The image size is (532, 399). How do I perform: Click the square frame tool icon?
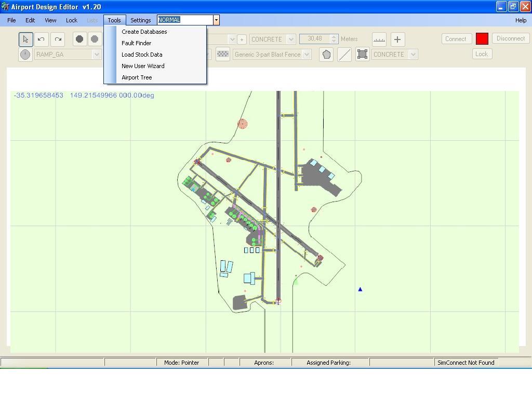[362, 55]
